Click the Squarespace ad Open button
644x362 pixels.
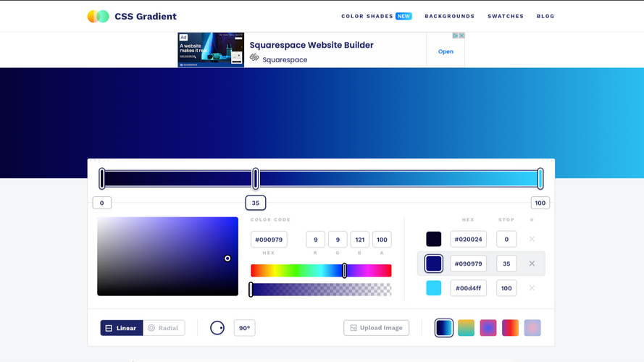(446, 51)
